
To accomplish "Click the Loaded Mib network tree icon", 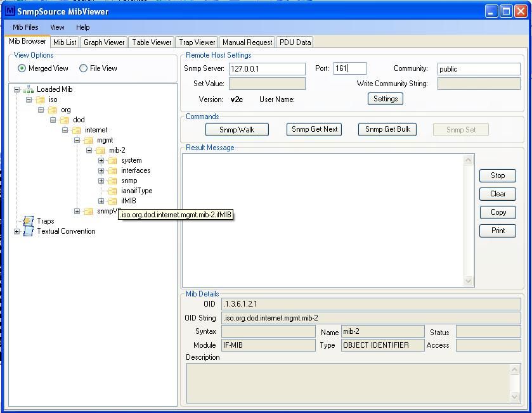I will tap(29, 89).
